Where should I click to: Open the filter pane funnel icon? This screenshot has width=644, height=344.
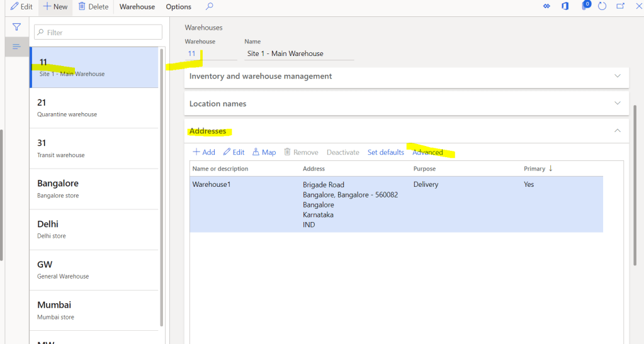(17, 27)
